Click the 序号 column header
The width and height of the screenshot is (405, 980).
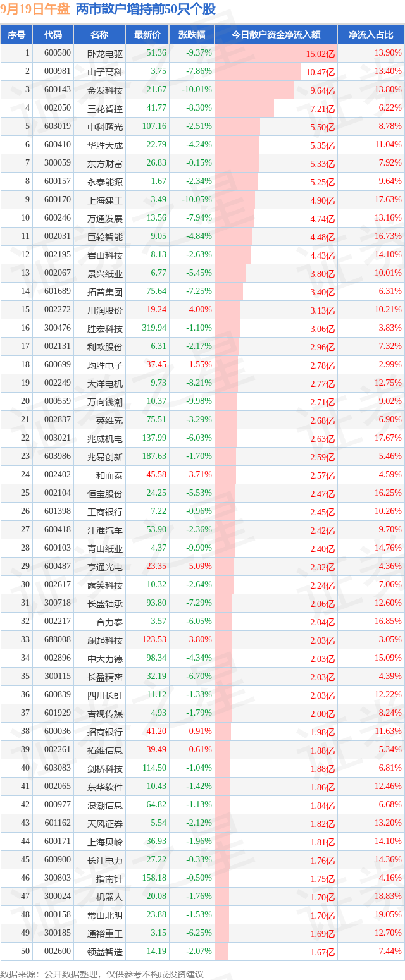click(x=16, y=35)
